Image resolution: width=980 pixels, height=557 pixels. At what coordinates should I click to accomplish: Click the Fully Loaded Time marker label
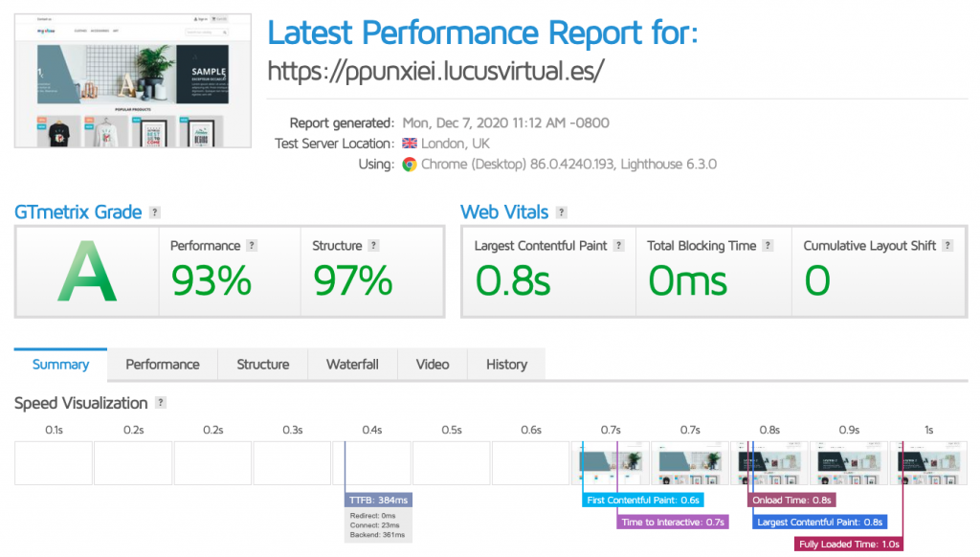pyautogui.click(x=849, y=545)
